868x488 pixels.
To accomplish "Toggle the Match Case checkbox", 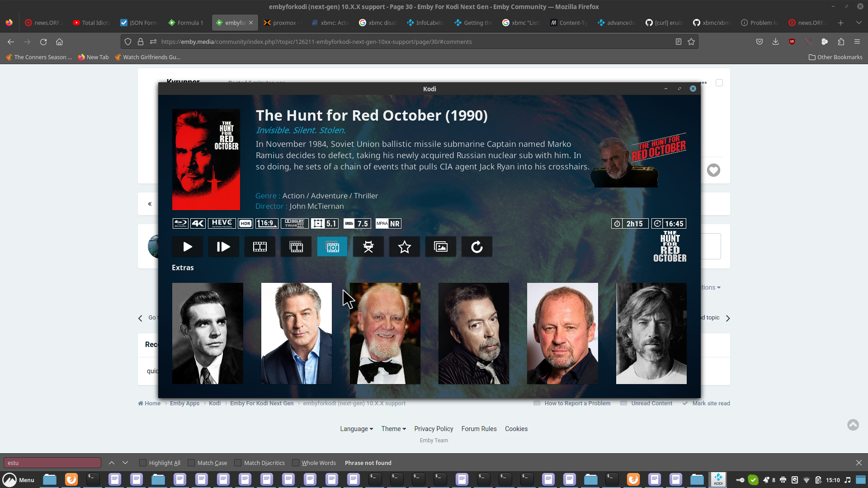I will pyautogui.click(x=191, y=463).
